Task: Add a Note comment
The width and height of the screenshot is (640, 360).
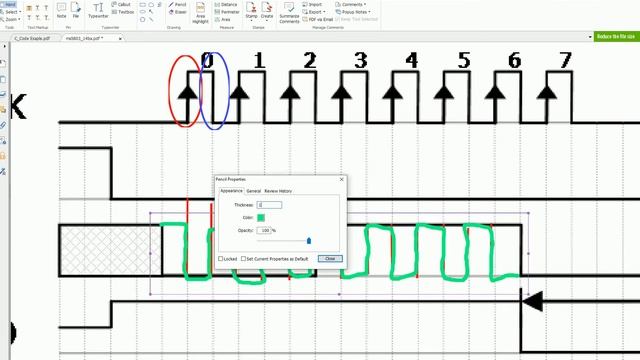Action: [61, 10]
